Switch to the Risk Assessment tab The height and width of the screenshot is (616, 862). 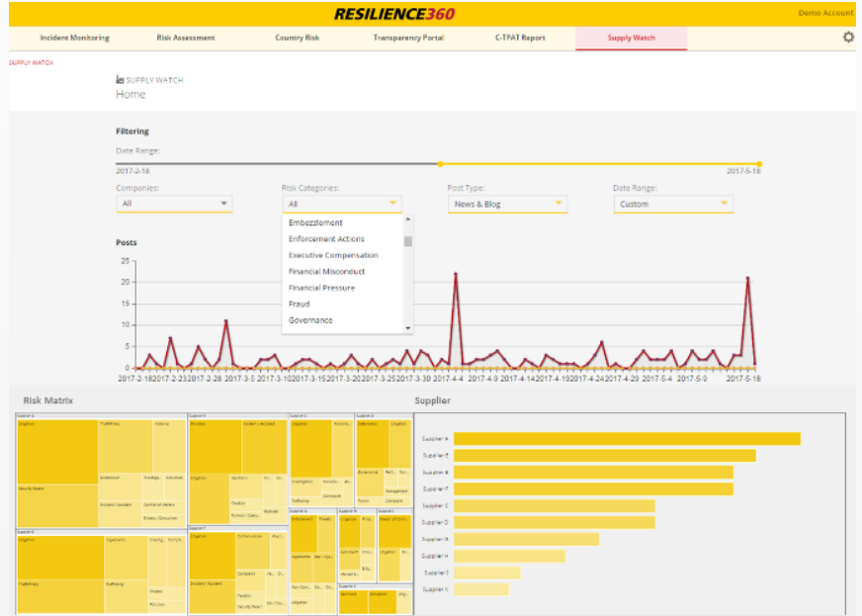(186, 38)
